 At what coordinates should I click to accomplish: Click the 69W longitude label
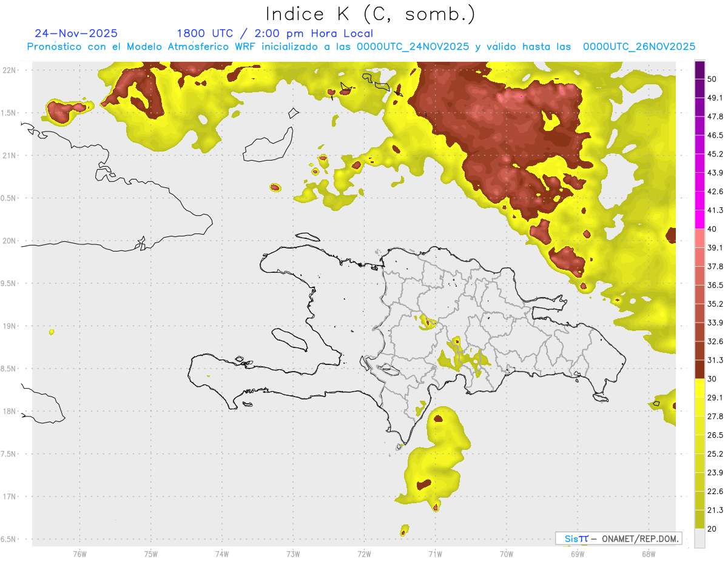[x=578, y=554]
